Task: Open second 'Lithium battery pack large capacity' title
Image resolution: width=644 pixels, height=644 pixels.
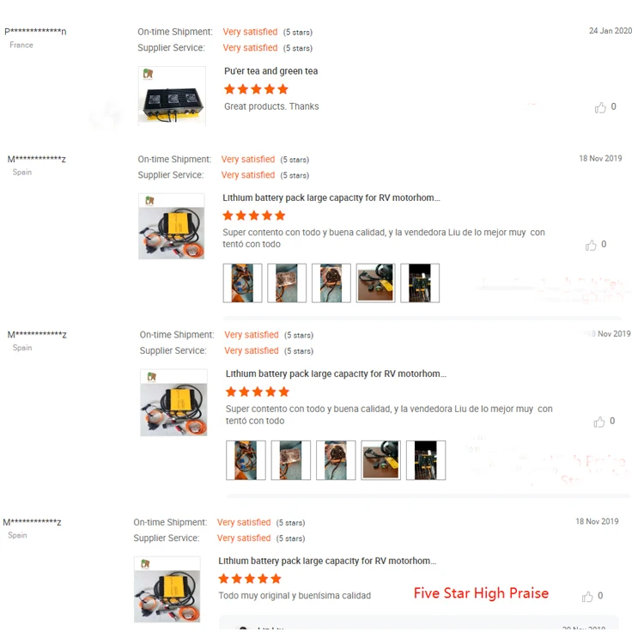Action: (336, 374)
